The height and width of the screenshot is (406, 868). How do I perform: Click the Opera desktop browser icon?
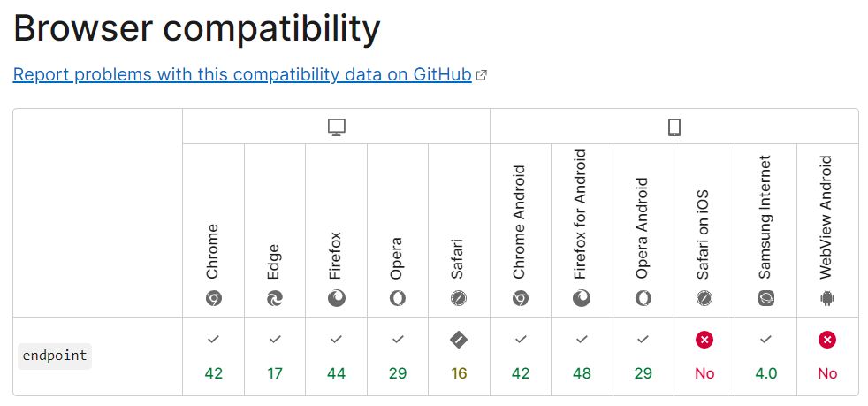(x=398, y=299)
